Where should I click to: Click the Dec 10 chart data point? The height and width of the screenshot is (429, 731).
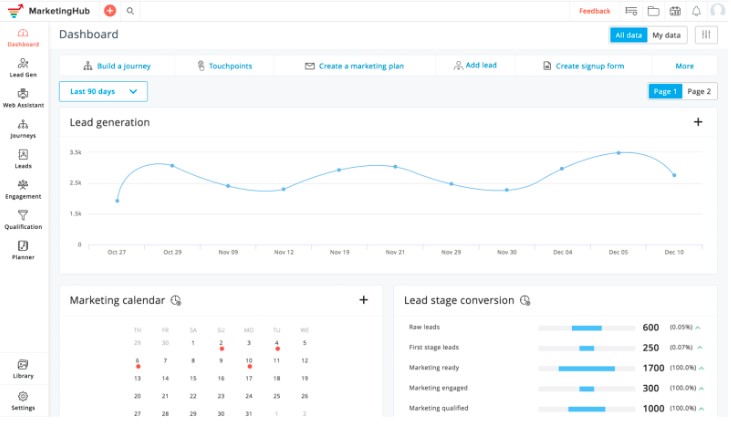[x=674, y=175]
